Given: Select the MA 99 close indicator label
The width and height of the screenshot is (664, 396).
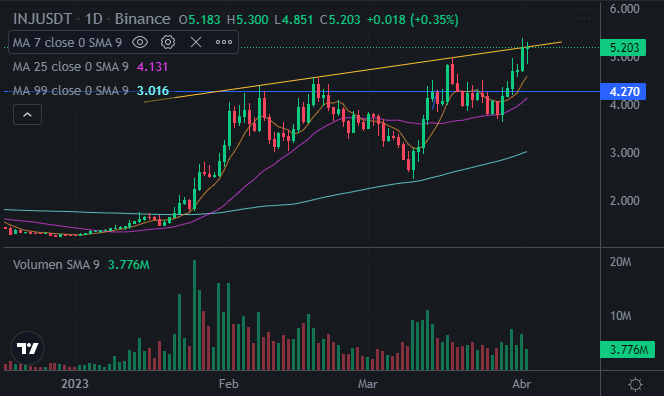Looking at the screenshot, I should (x=70, y=91).
